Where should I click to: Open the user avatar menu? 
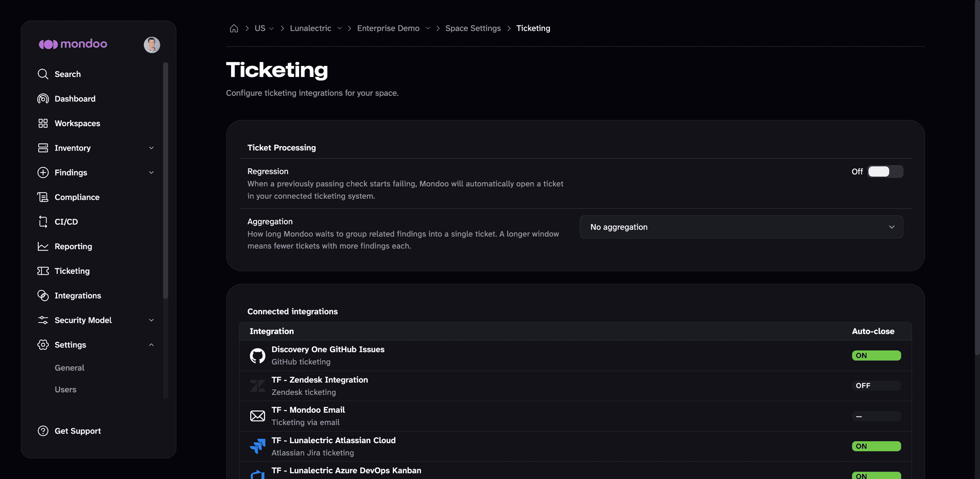pos(152,44)
